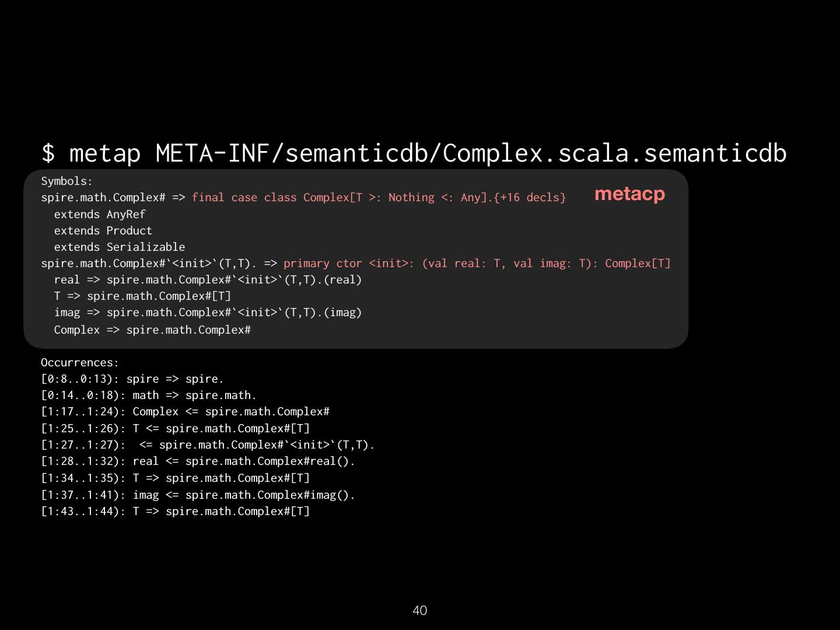Screen dimensions: 840x630
Task: Click the '[1:43..1:44): T' occurrence line
Action: click(x=175, y=512)
